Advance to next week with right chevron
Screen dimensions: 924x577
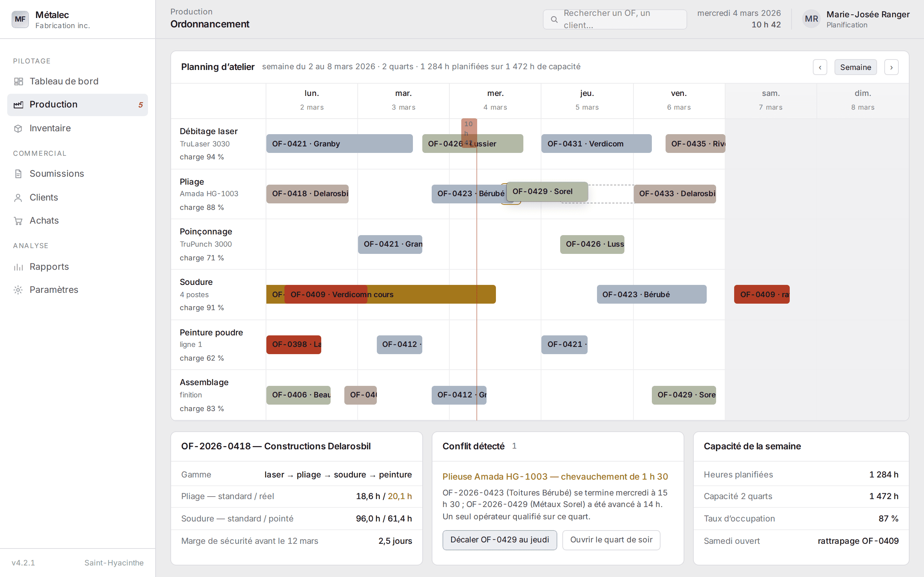(891, 67)
